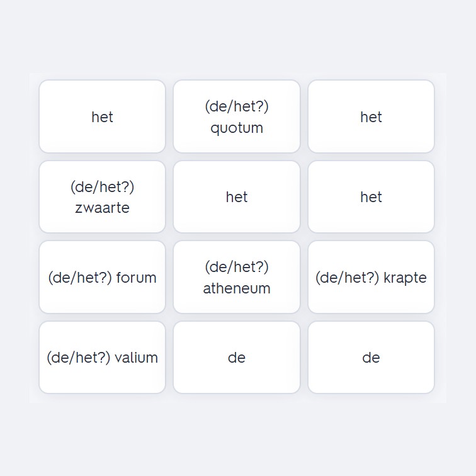Select the word card reading quotum
The image size is (476, 476).
coord(237,116)
